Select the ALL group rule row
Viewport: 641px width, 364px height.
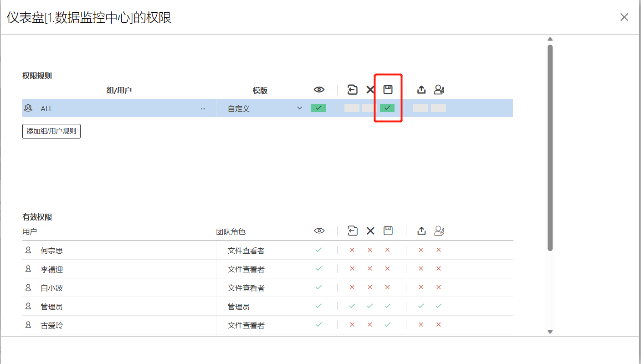267,108
